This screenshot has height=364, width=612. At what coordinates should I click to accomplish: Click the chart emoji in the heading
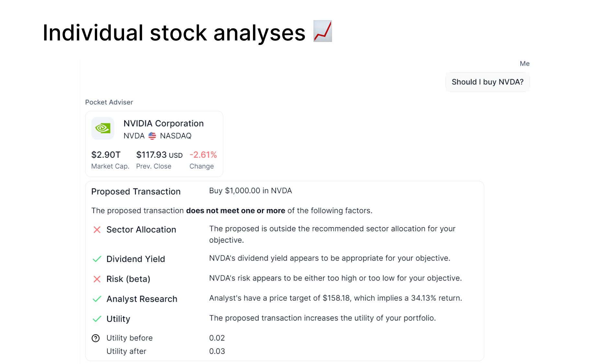(x=323, y=31)
